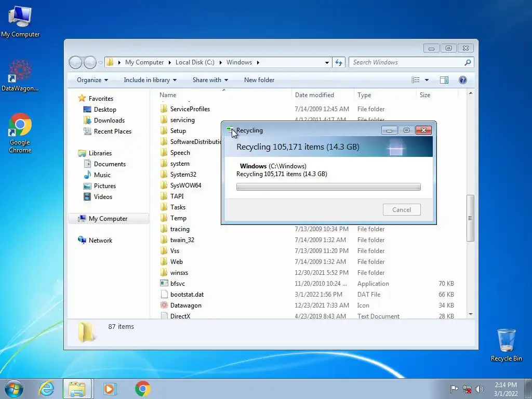This screenshot has width=532, height=399.
Task: Open Explorer help question mark
Action: [x=463, y=79]
